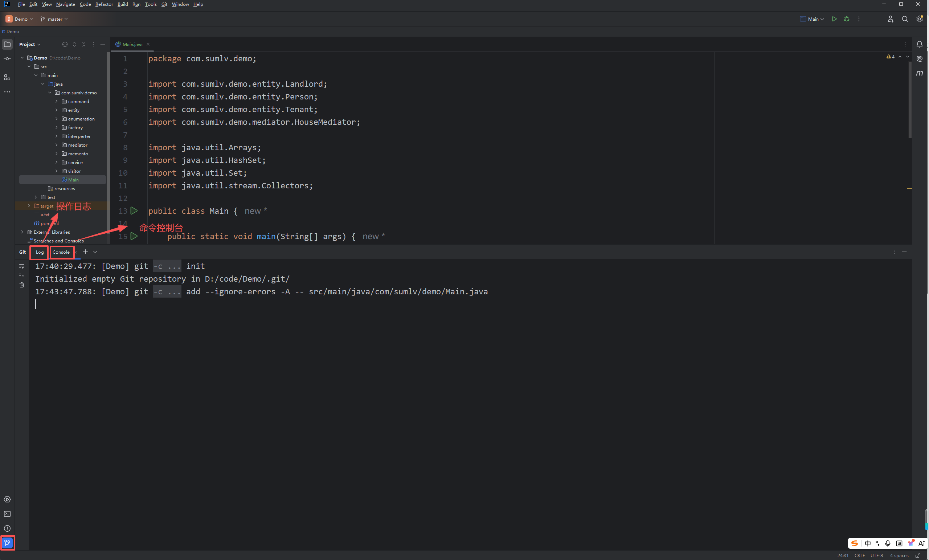The image size is (929, 560).
Task: Open Demo project dropdown
Action: pyautogui.click(x=19, y=19)
